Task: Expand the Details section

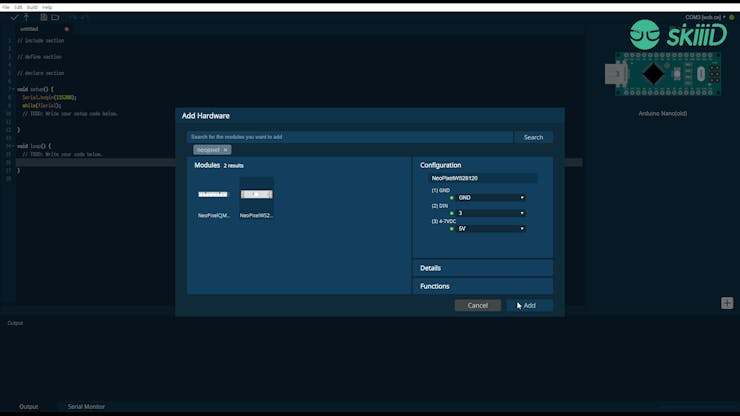Action: (483, 268)
